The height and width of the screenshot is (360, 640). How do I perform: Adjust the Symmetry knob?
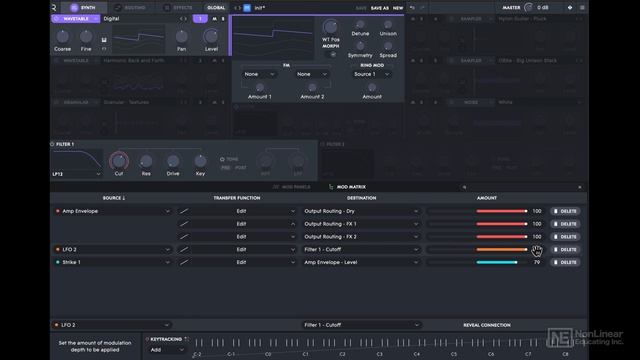click(360, 46)
